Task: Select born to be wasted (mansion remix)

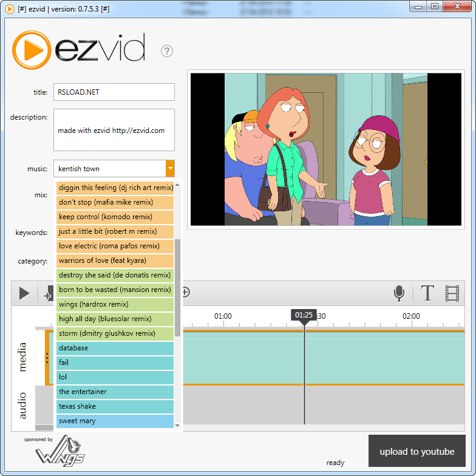Action: tap(115, 290)
